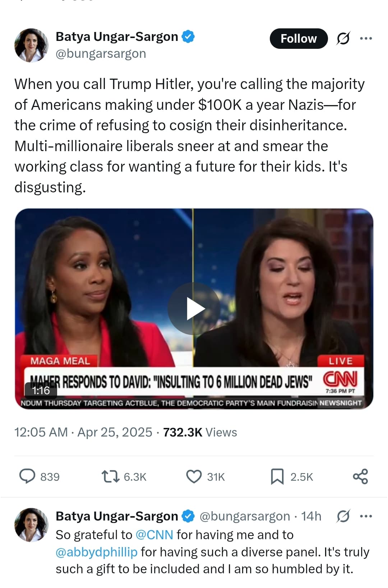Click the verified badge on the reply post

(188, 516)
